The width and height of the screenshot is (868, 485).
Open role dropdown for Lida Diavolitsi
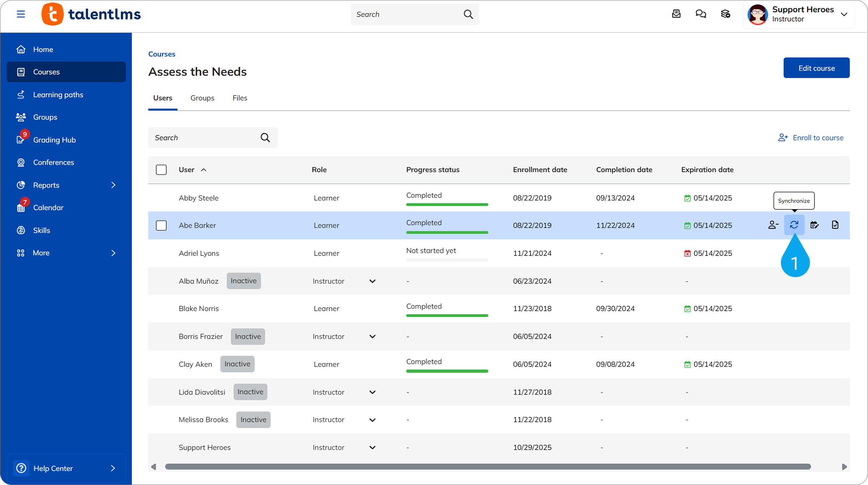pyautogui.click(x=373, y=392)
